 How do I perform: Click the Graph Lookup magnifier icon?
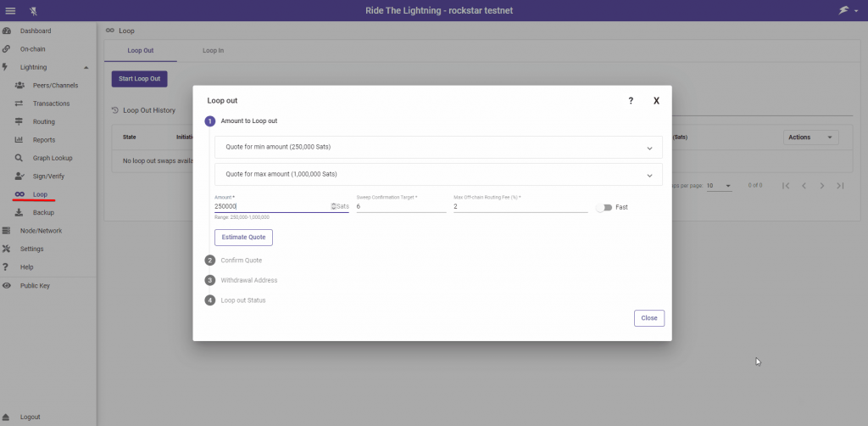pyautogui.click(x=19, y=158)
